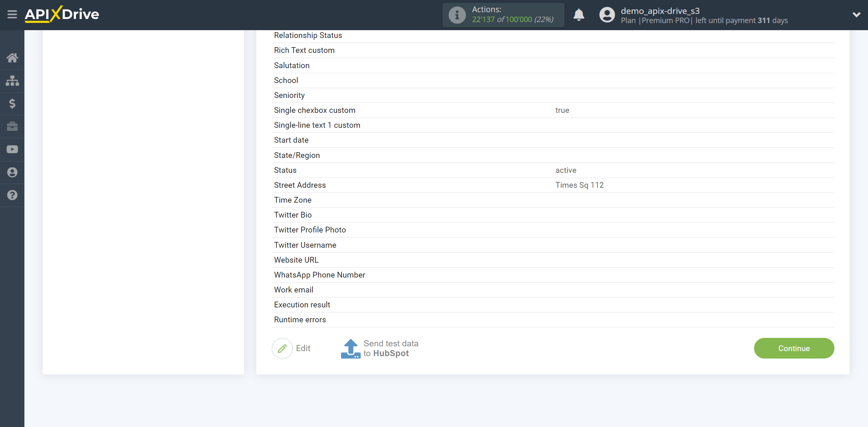Select the Seniority row
The image size is (868, 427).
[x=553, y=95]
